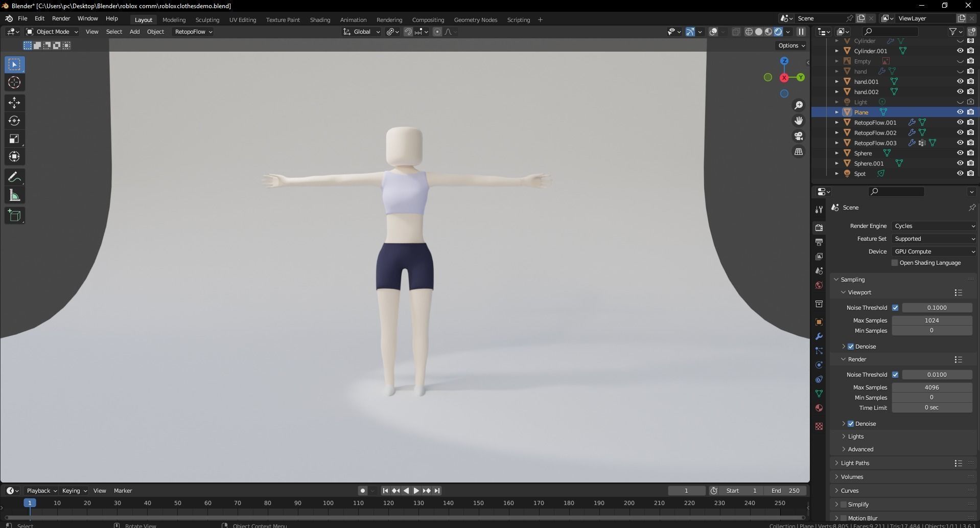Switch to the Shading workspace tab

[320, 20]
